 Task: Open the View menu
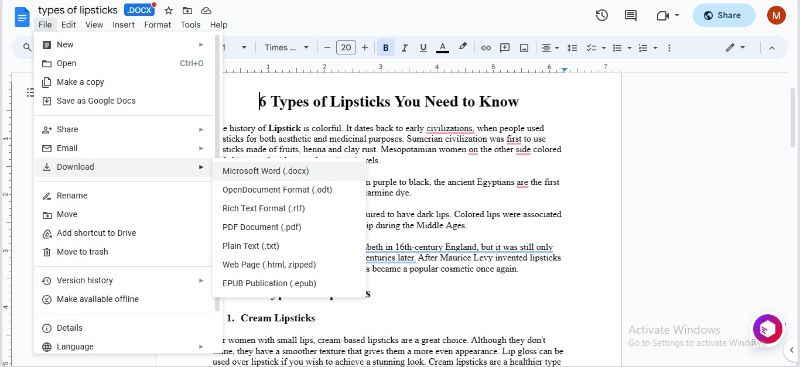(x=94, y=25)
